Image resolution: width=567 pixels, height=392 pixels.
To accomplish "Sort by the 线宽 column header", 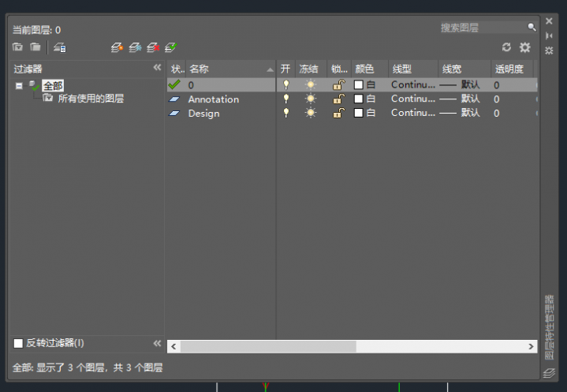I will pos(464,69).
